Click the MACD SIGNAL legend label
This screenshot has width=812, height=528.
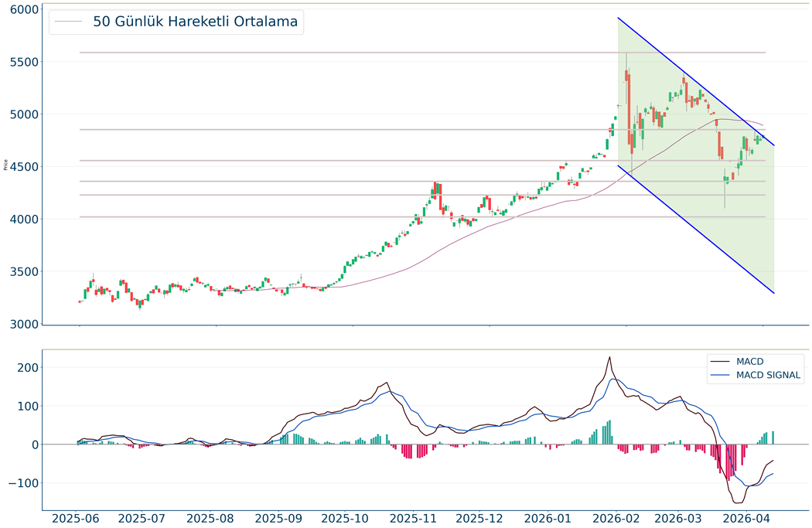pyautogui.click(x=769, y=376)
